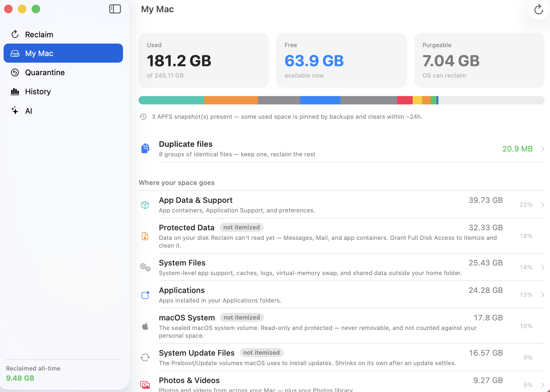The image size is (550, 392).
Task: Open the Duplicate files row
Action: 342,149
